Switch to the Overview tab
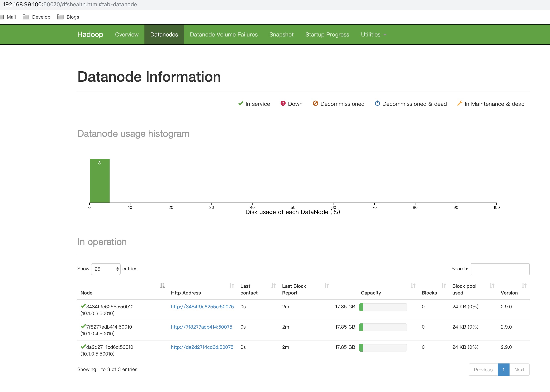Viewport: 550px width, 392px height. pyautogui.click(x=127, y=34)
